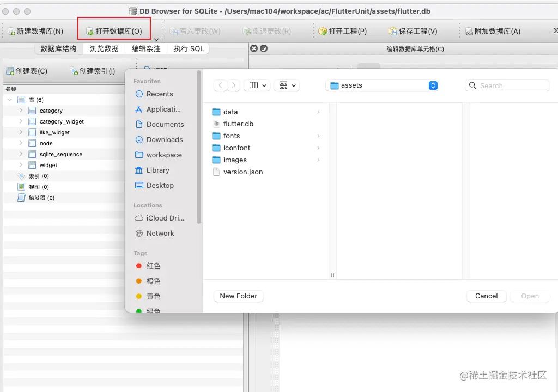Select the 红色 tag in the sidebar
This screenshot has width=558, height=392.
coord(153,266)
